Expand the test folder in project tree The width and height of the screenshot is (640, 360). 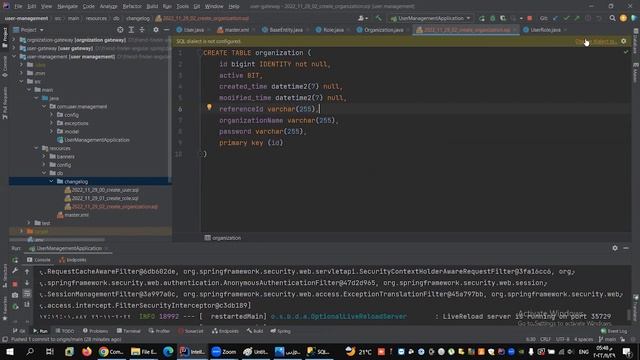click(x=29, y=223)
